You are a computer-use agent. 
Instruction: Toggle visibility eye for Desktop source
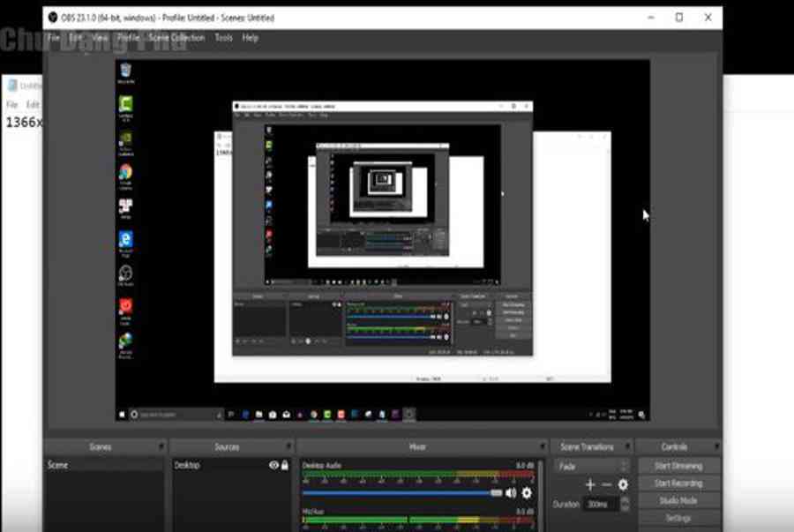click(273, 465)
